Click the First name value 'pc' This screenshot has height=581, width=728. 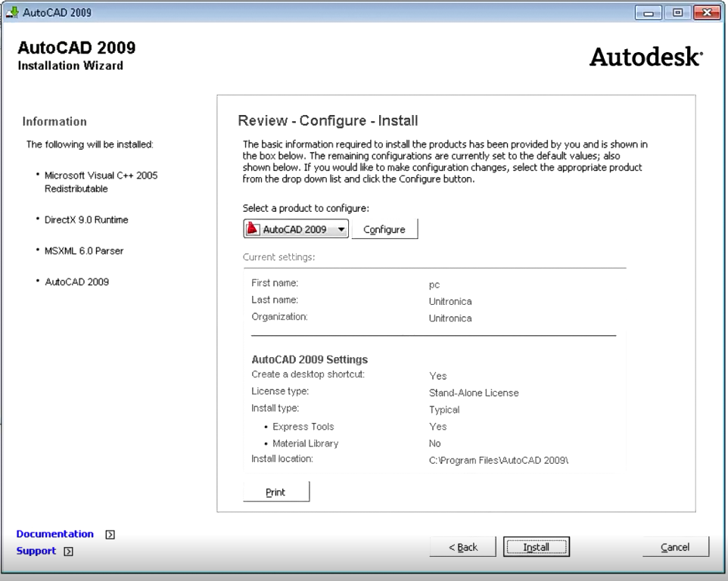coord(434,285)
